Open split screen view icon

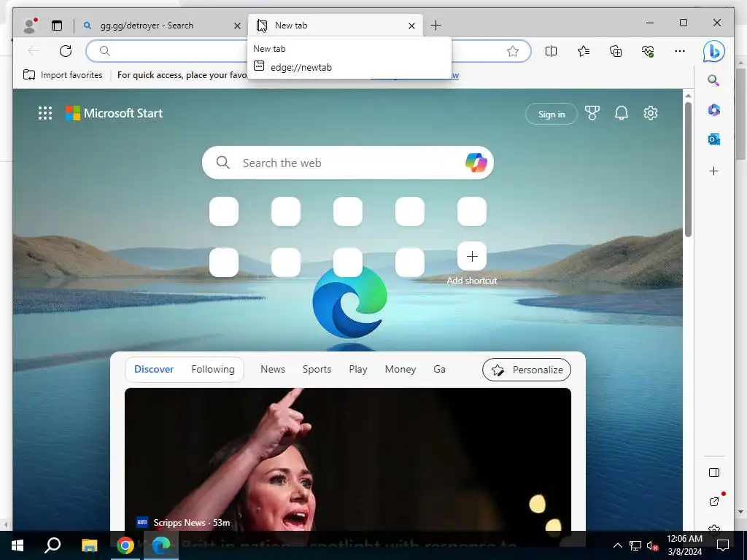[x=551, y=51]
